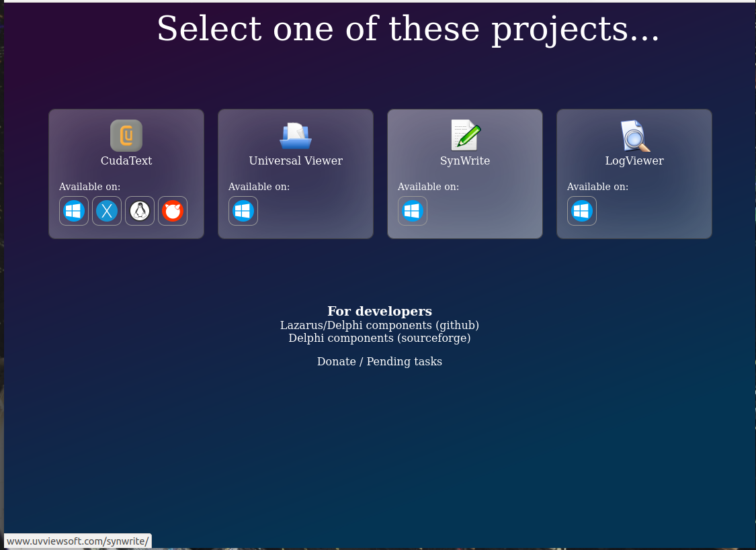Screen dimensions: 756x550
Task: Open the Universal Viewer project card
Action: coord(296,174)
